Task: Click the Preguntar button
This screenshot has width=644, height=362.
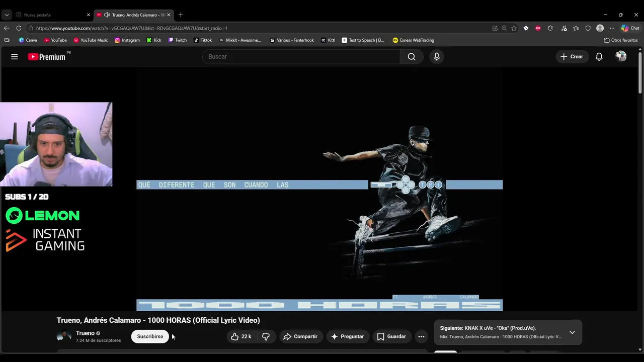Action: (x=347, y=336)
